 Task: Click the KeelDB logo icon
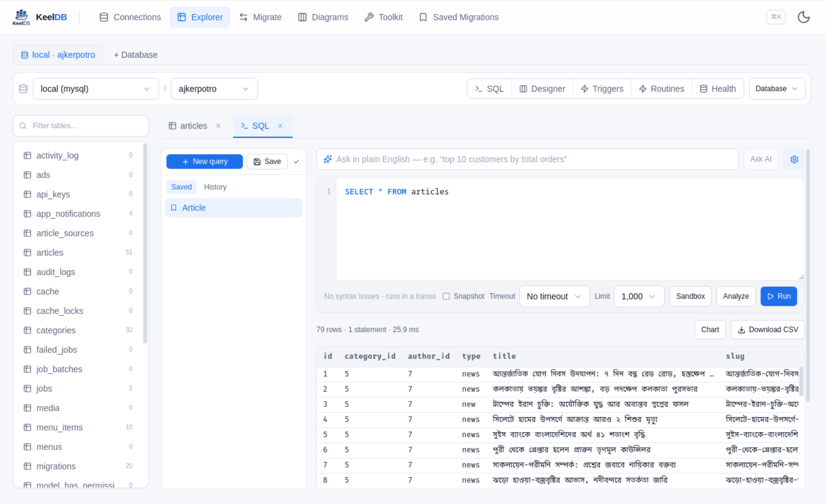(21, 17)
